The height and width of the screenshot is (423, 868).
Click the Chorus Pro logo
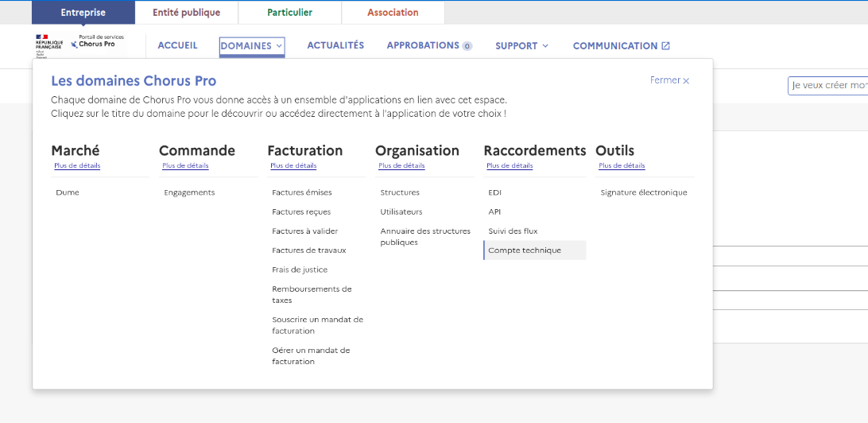click(x=97, y=41)
